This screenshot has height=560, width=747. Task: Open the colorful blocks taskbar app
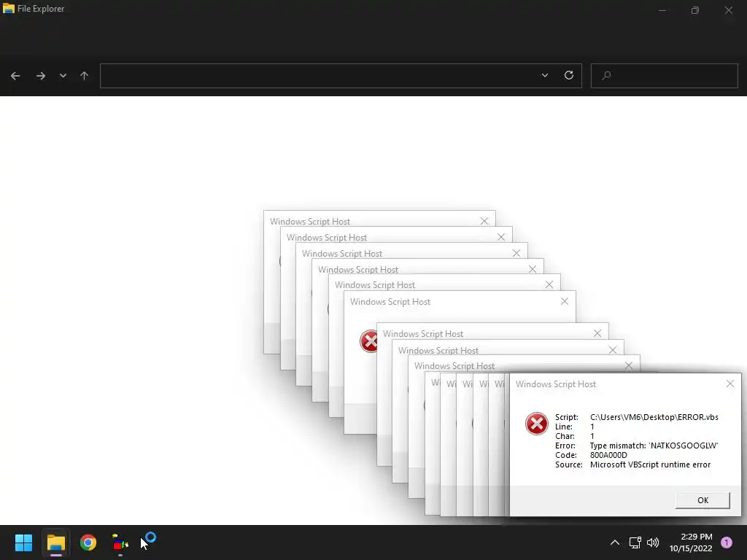click(x=120, y=542)
